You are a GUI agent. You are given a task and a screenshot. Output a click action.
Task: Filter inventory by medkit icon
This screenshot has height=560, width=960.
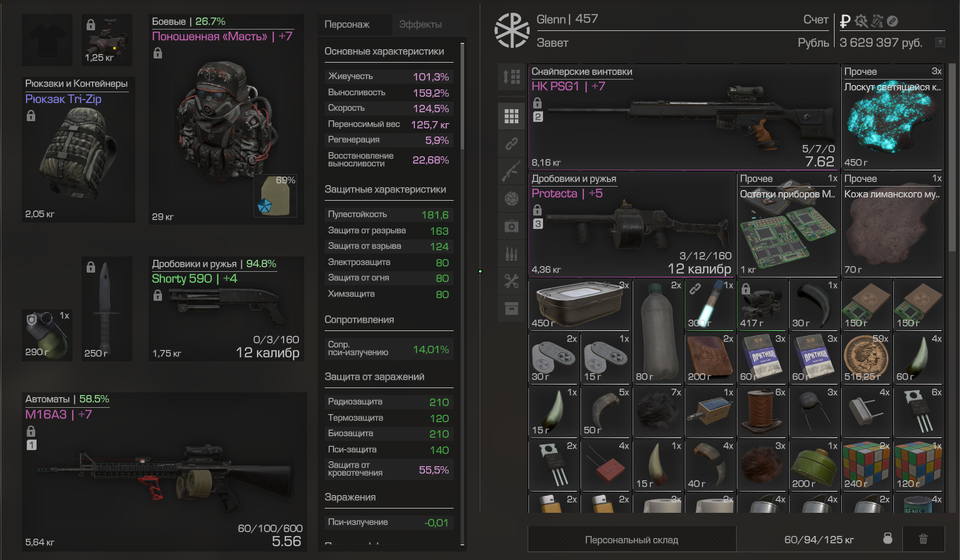point(511,226)
